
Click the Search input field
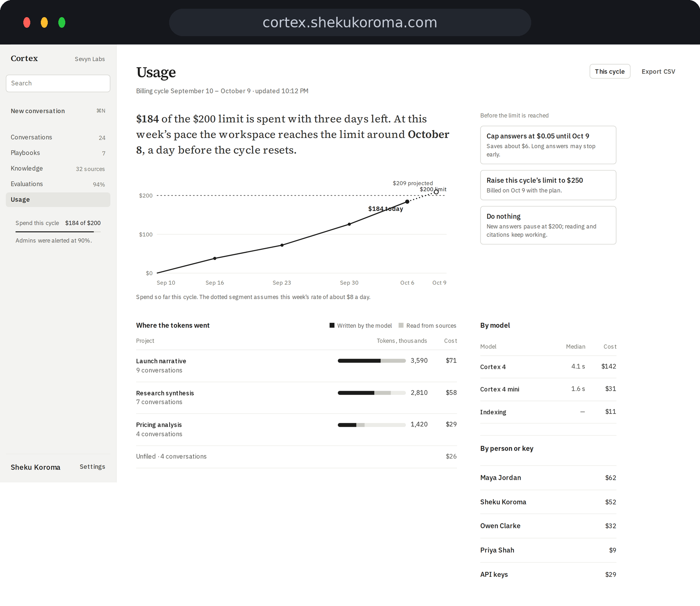[58, 83]
